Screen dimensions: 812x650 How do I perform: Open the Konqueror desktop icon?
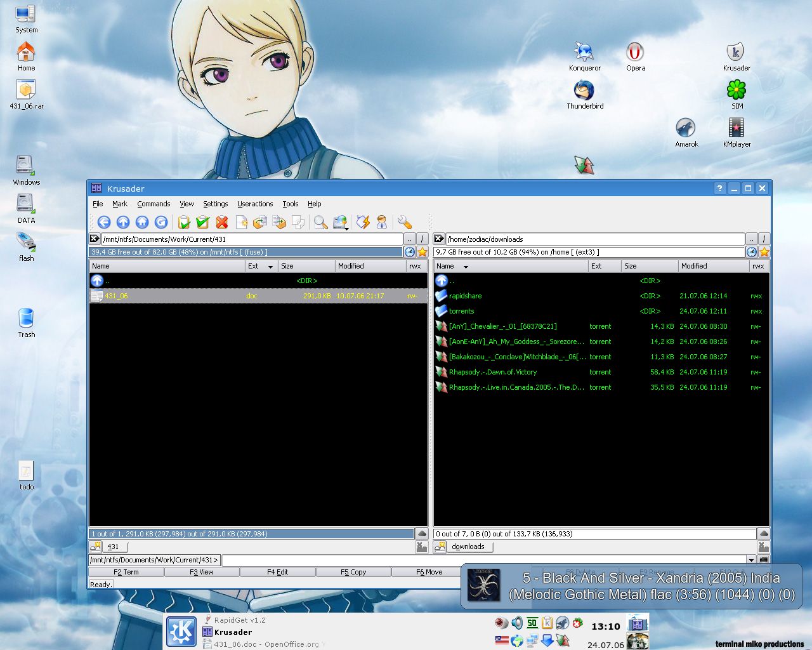584,56
